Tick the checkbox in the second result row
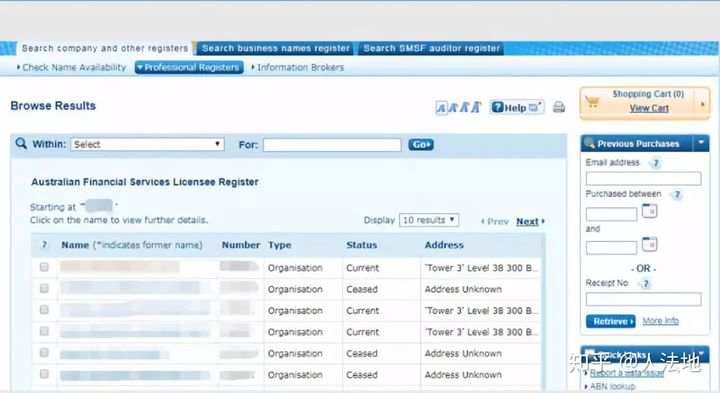This screenshot has width=720, height=393. [44, 288]
